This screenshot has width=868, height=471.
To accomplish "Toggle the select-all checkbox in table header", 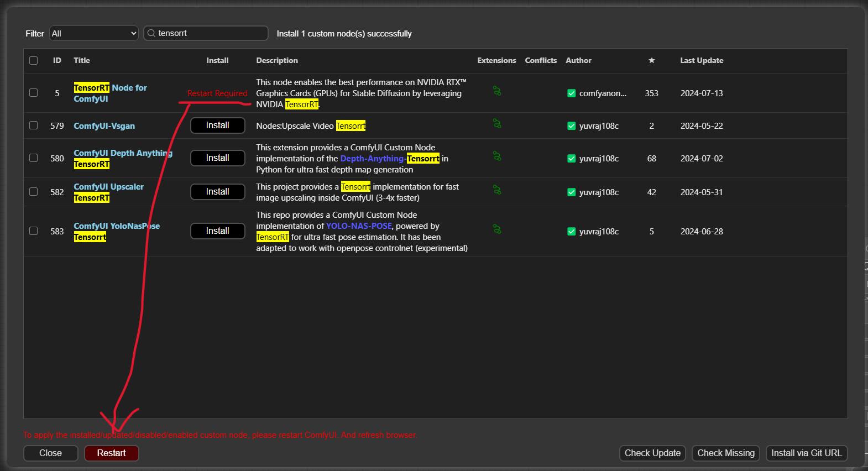I will (34, 60).
